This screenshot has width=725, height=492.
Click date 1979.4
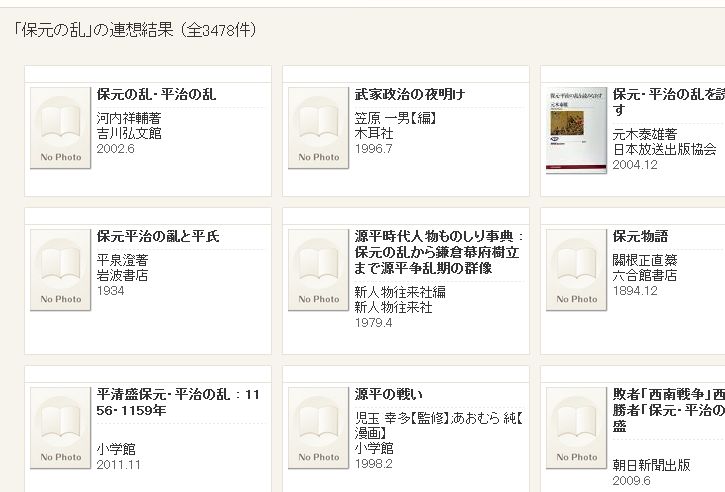pos(374,322)
